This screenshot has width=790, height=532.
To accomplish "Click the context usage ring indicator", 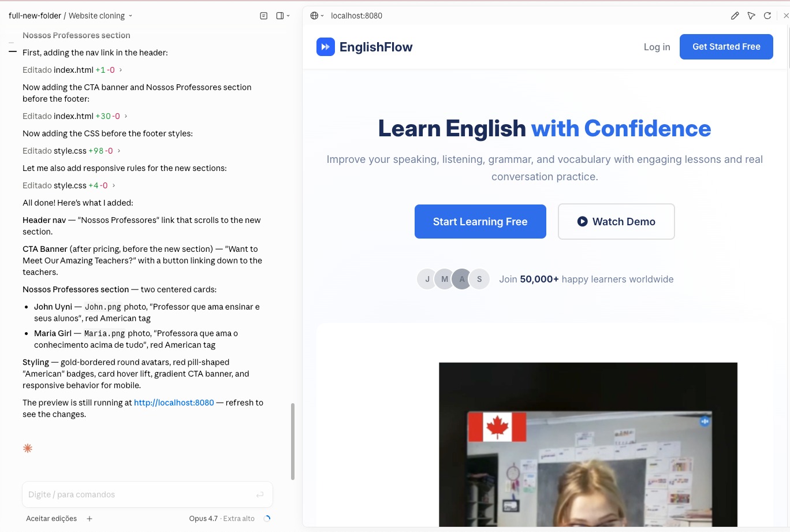I will 267,519.
